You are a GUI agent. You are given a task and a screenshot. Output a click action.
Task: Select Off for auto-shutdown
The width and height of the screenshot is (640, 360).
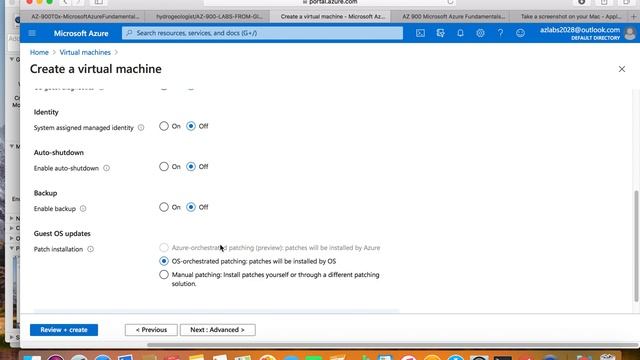point(191,167)
